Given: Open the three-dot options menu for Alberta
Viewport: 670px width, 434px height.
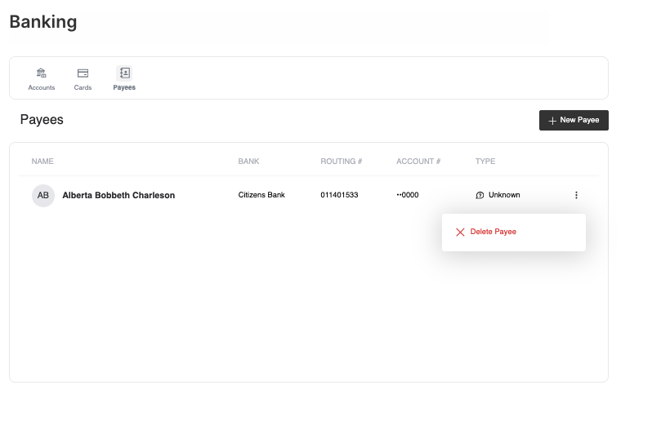Looking at the screenshot, I should pyautogui.click(x=576, y=195).
